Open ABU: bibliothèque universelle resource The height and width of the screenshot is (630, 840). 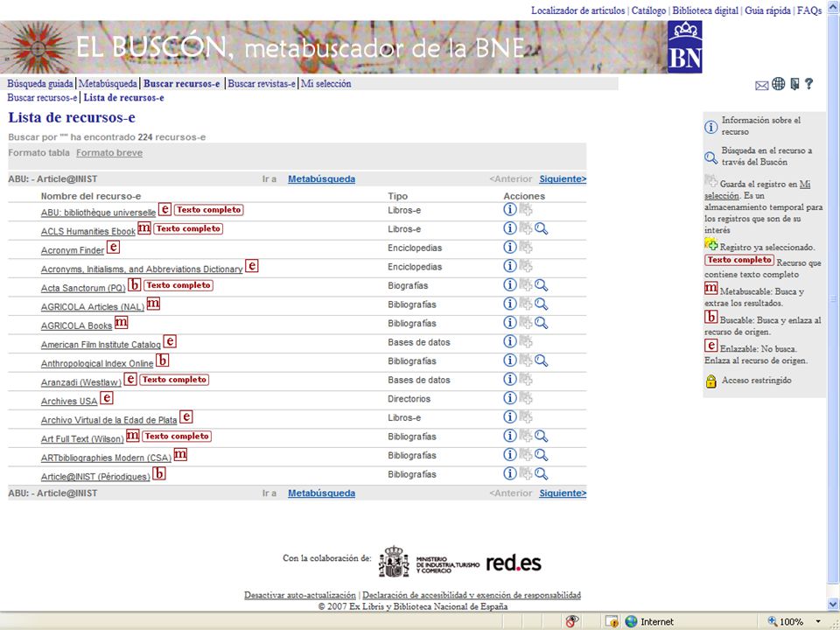point(98,213)
